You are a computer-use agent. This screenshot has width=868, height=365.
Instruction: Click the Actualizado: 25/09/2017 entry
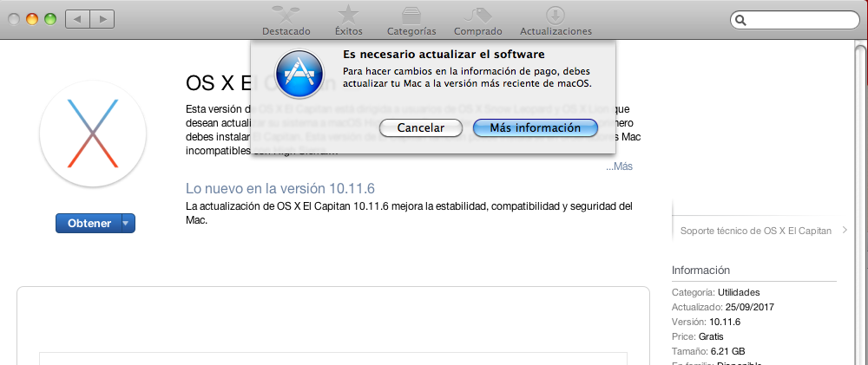point(723,307)
